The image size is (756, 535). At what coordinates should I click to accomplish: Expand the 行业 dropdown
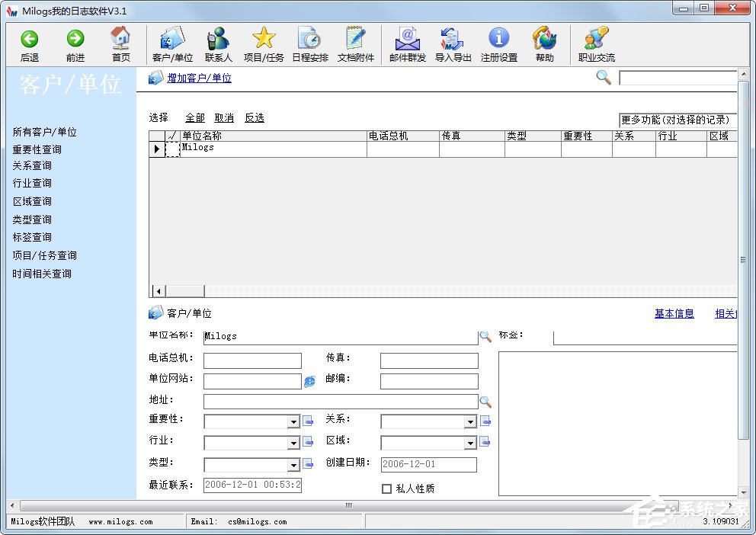(293, 443)
